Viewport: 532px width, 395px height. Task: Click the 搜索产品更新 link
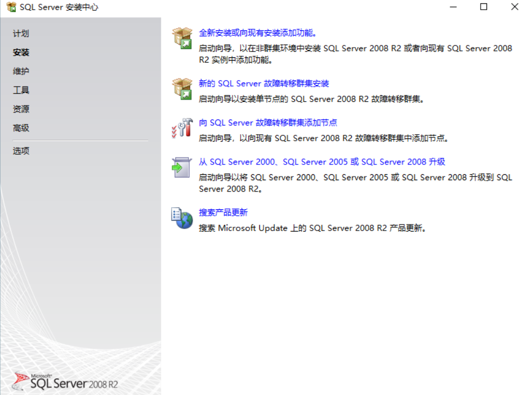tap(224, 212)
